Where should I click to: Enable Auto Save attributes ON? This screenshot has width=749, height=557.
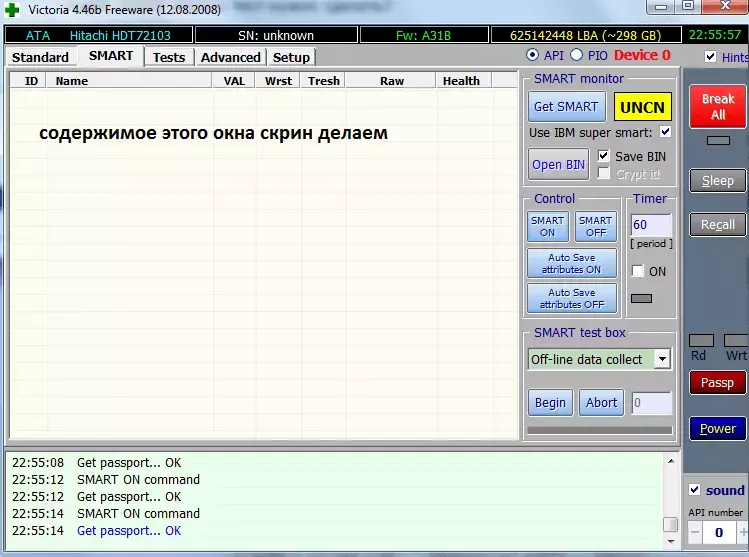pos(572,263)
